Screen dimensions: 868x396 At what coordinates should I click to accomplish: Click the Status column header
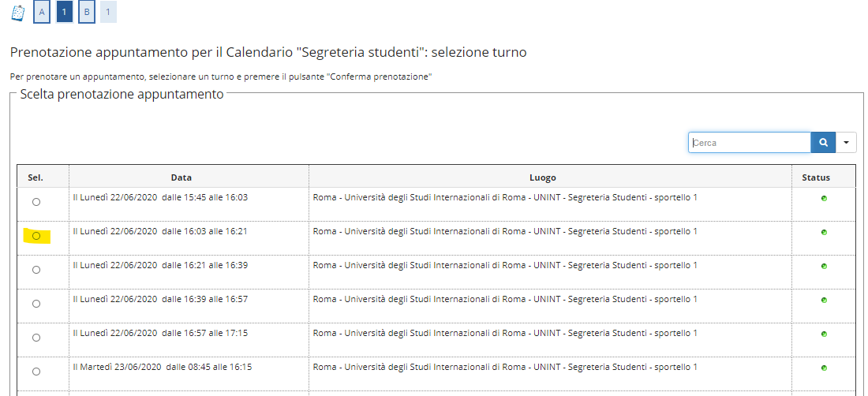click(x=816, y=177)
